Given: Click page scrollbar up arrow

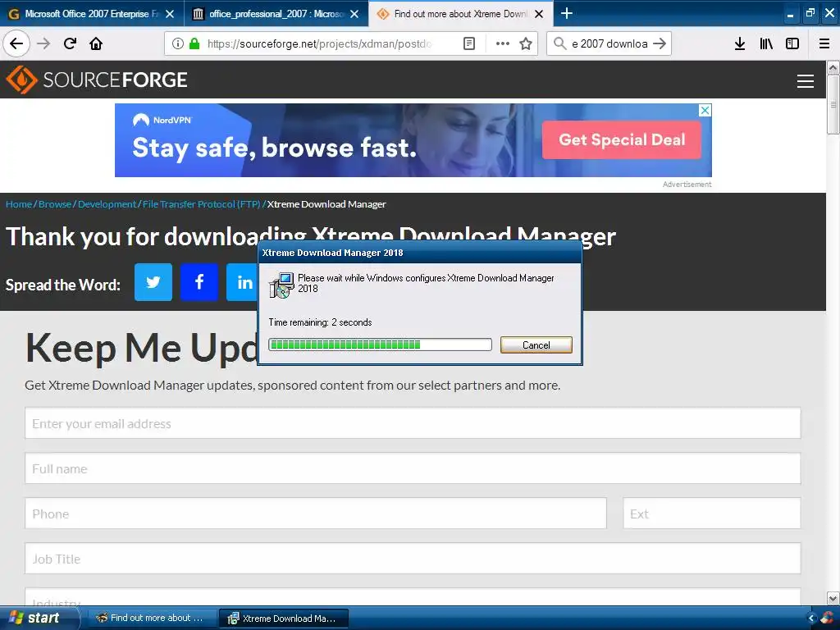Looking at the screenshot, I should pos(833,67).
